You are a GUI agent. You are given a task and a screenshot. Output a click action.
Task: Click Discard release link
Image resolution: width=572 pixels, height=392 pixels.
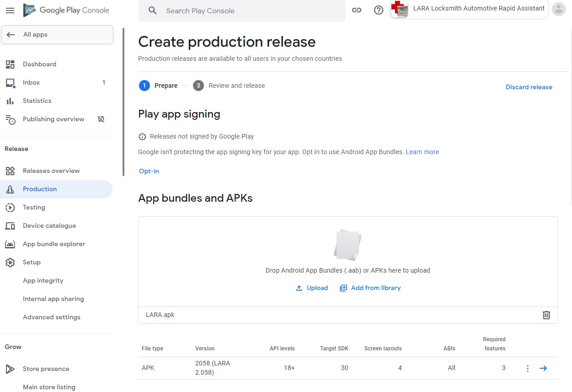(529, 87)
